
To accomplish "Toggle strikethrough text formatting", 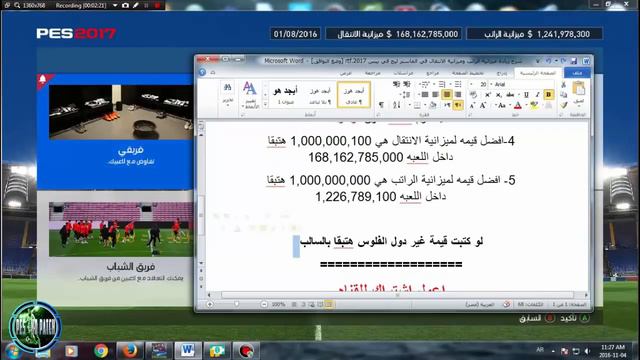I will tap(510, 95).
